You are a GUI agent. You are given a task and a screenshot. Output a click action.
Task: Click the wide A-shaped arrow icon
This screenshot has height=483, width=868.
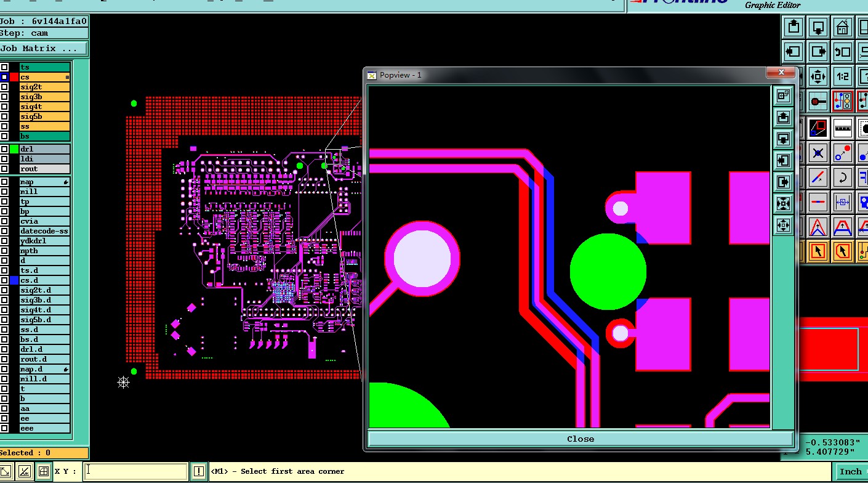coord(843,227)
